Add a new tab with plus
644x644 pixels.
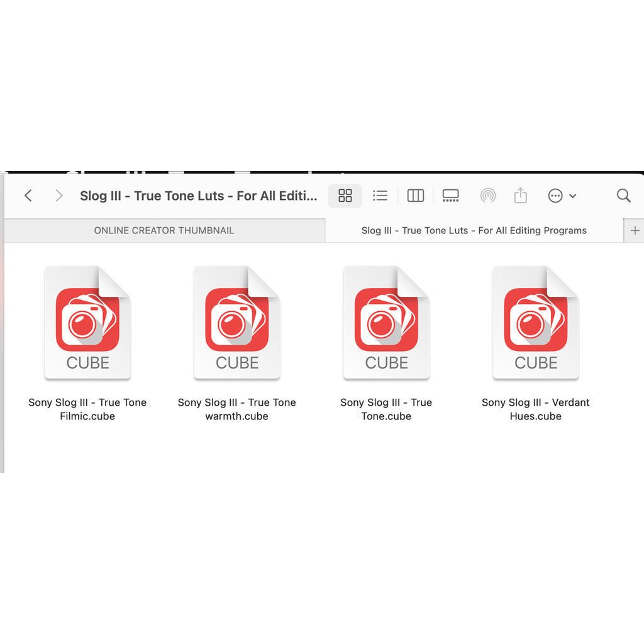(x=635, y=230)
